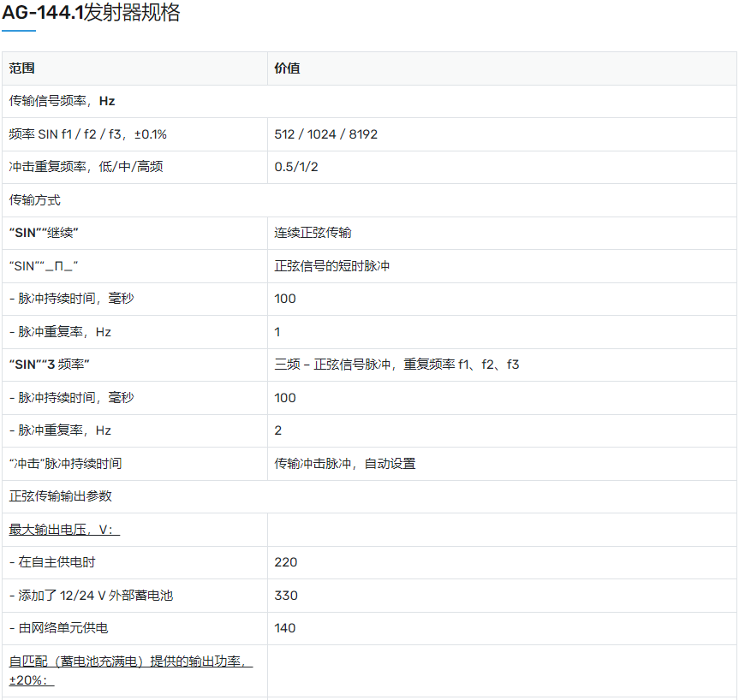Image resolution: width=739 pixels, height=700 pixels.
Task: Click the "220" voltage value
Action: pos(285,562)
